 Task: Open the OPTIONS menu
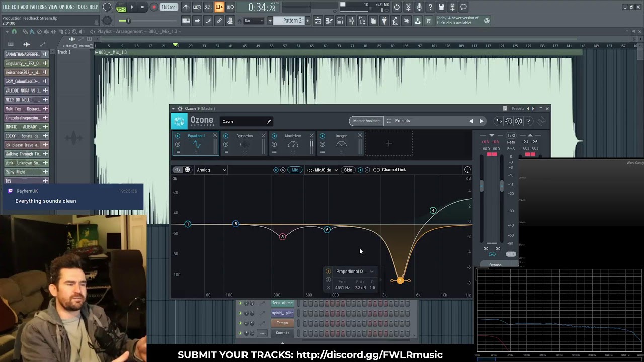tap(67, 7)
